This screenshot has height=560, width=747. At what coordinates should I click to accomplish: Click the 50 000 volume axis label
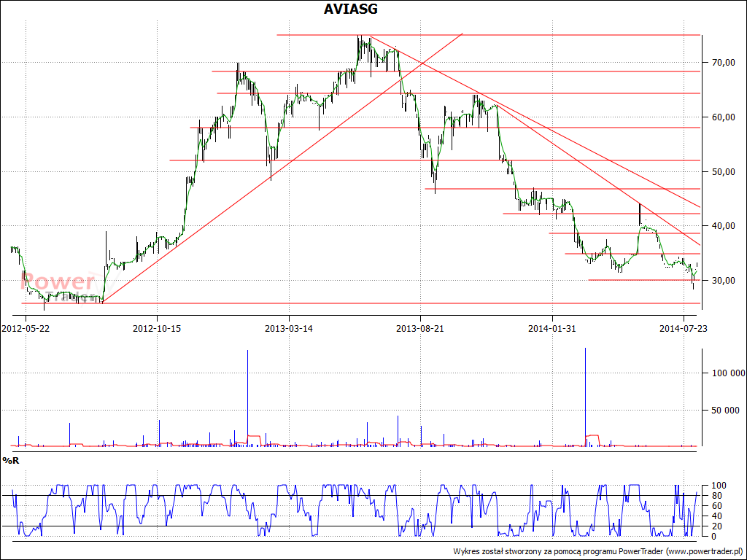(x=727, y=410)
